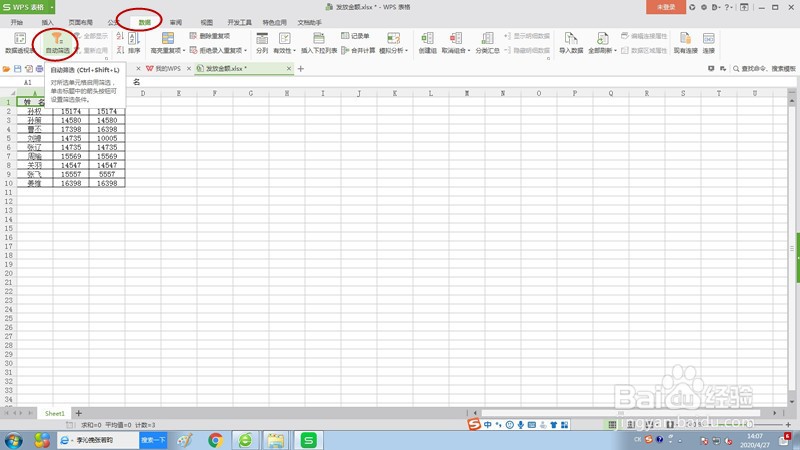Expand the 高亮重复项 dropdown arrow
The width and height of the screenshot is (800, 450).
coord(184,51)
